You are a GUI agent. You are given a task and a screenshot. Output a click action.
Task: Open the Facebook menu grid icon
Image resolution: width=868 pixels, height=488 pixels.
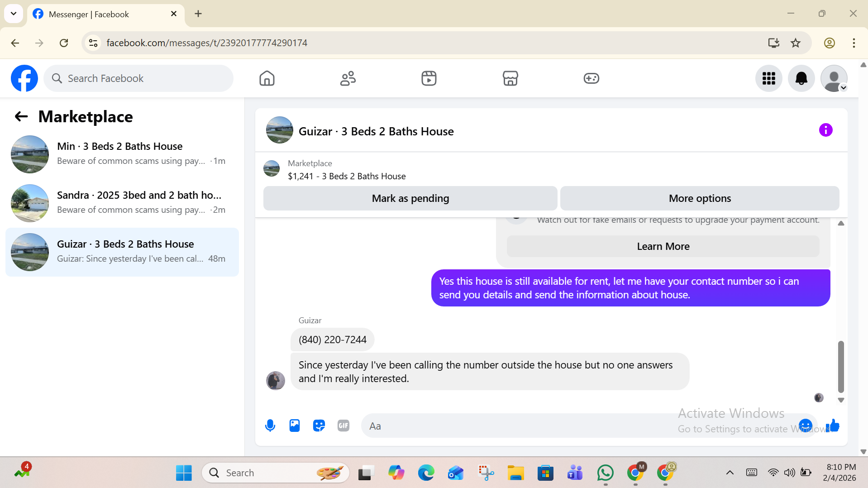pyautogui.click(x=768, y=78)
